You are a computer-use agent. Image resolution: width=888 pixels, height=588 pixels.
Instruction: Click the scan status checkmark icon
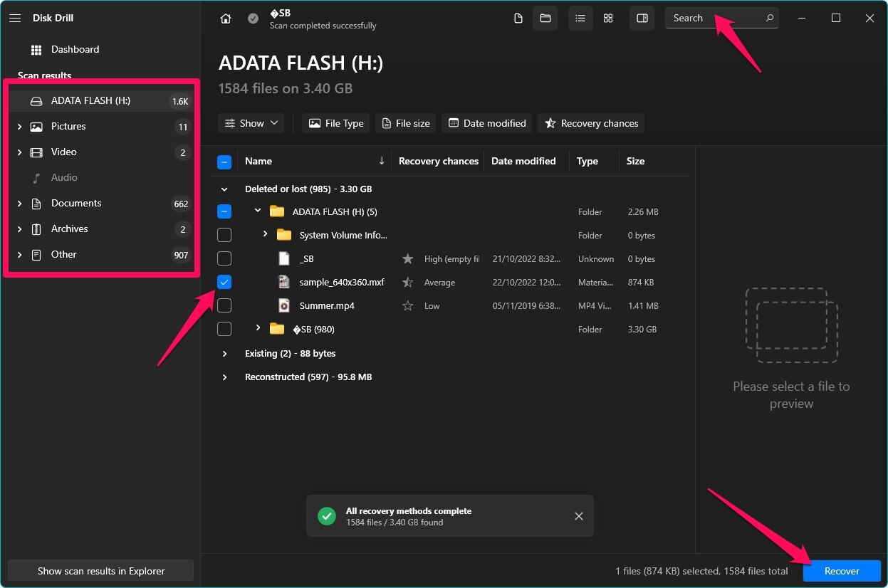[x=253, y=19]
